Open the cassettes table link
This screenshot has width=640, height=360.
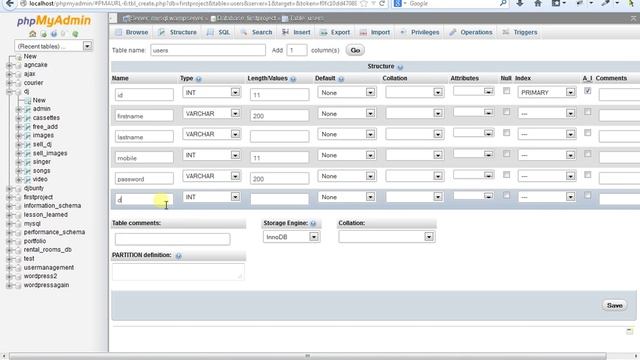click(46, 118)
